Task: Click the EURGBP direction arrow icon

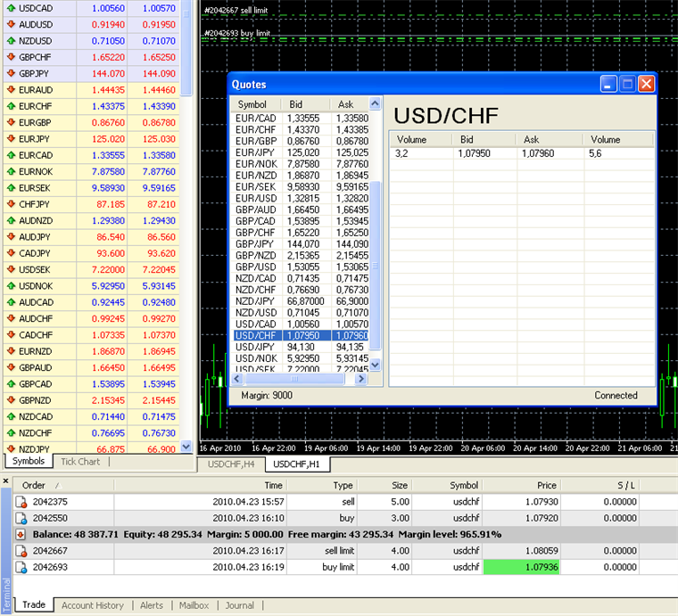Action: (12, 123)
